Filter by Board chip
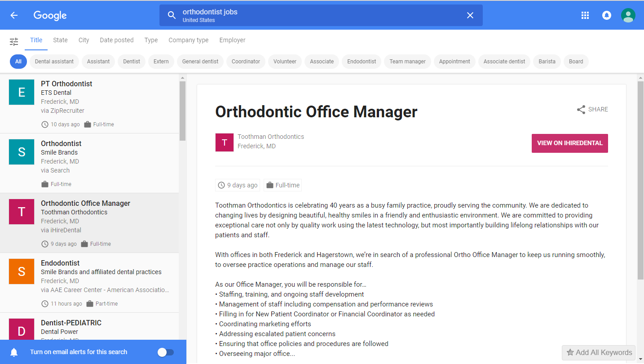Image resolution: width=644 pixels, height=364 pixels. 576,62
